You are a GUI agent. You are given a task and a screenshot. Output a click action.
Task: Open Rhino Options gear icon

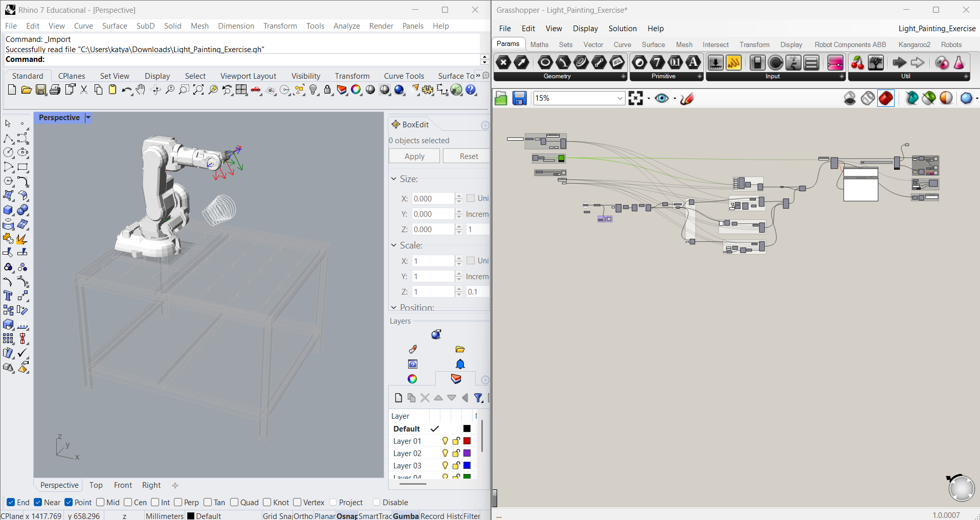point(428,90)
